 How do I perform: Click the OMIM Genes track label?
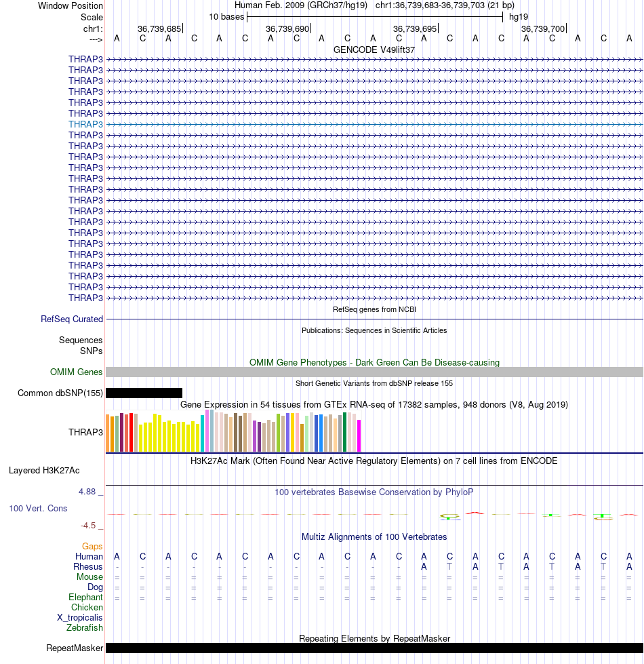click(x=76, y=372)
